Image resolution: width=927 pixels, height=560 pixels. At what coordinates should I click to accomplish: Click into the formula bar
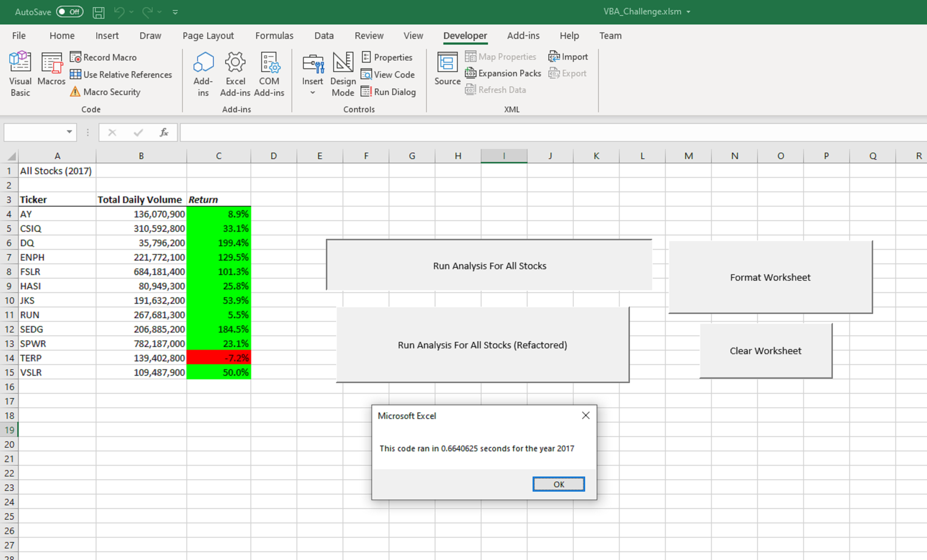pyautogui.click(x=553, y=132)
